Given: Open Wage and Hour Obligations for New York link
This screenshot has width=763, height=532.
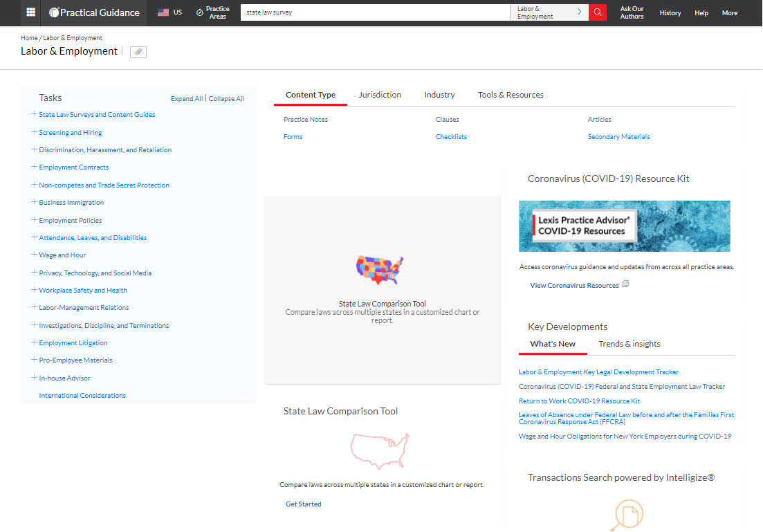Looking at the screenshot, I should (625, 436).
